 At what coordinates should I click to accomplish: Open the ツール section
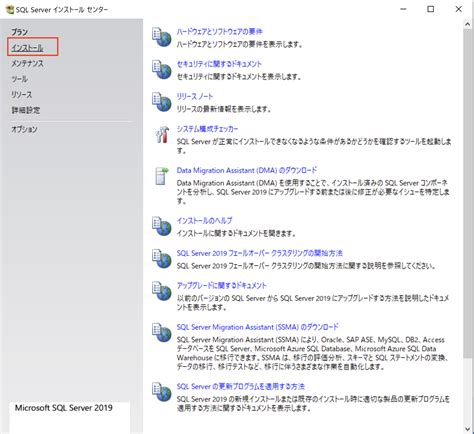(19, 79)
